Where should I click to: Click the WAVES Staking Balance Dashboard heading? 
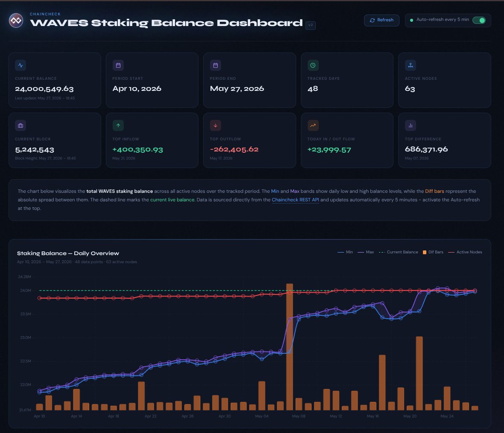[x=166, y=23]
